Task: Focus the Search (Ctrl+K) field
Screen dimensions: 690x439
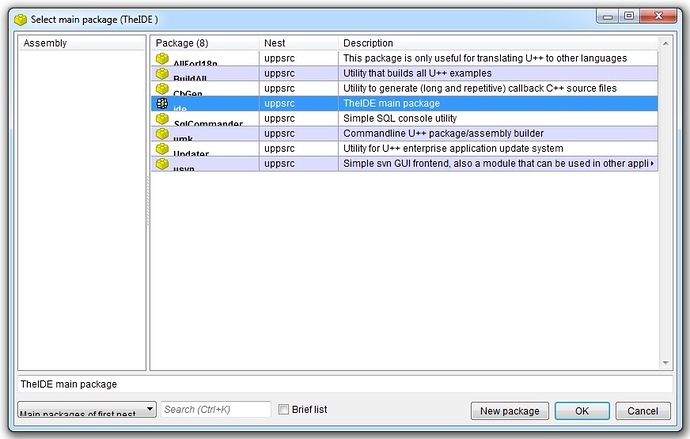Action: (216, 410)
